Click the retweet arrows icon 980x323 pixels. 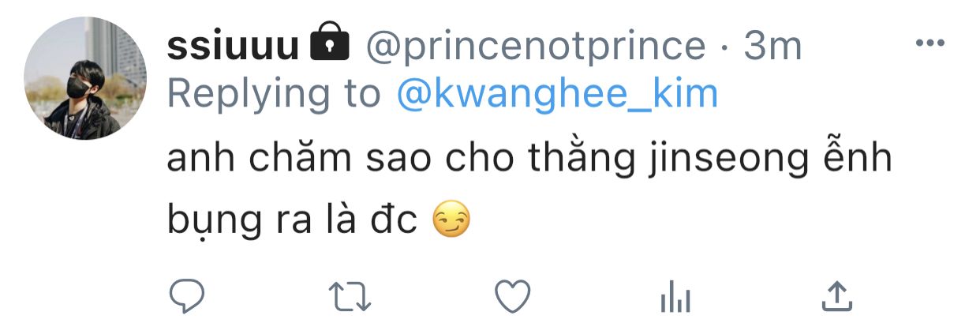[350, 297]
